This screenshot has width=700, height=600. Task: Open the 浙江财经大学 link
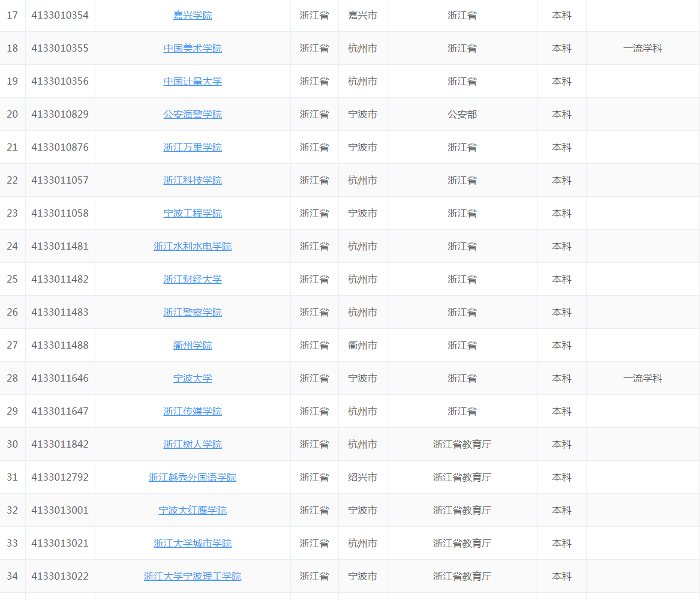click(x=193, y=280)
